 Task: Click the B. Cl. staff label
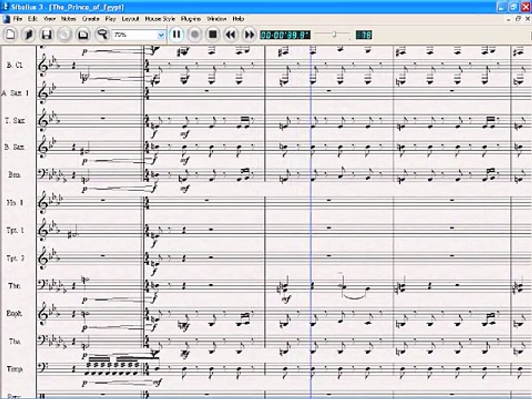[15, 65]
